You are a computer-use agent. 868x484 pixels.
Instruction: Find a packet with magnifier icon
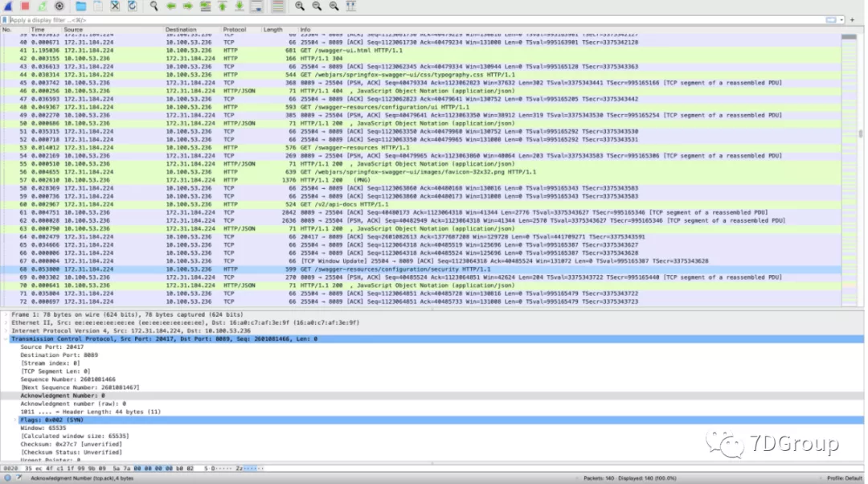154,6
